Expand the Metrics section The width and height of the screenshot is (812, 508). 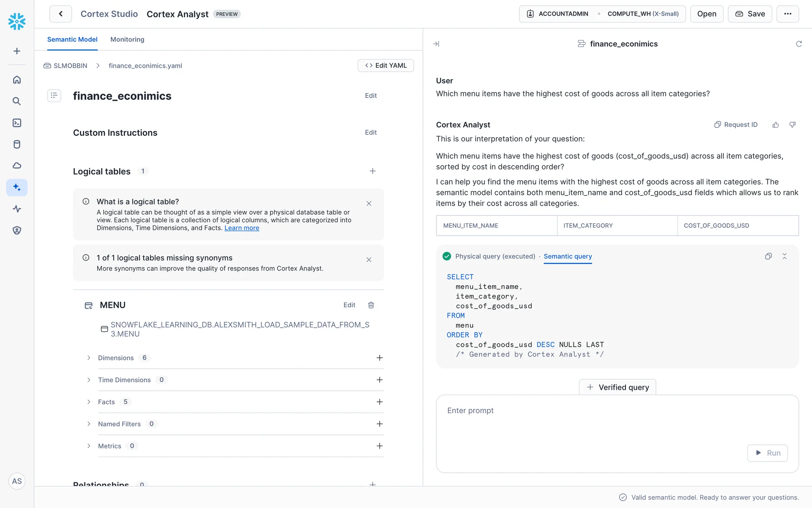point(89,446)
